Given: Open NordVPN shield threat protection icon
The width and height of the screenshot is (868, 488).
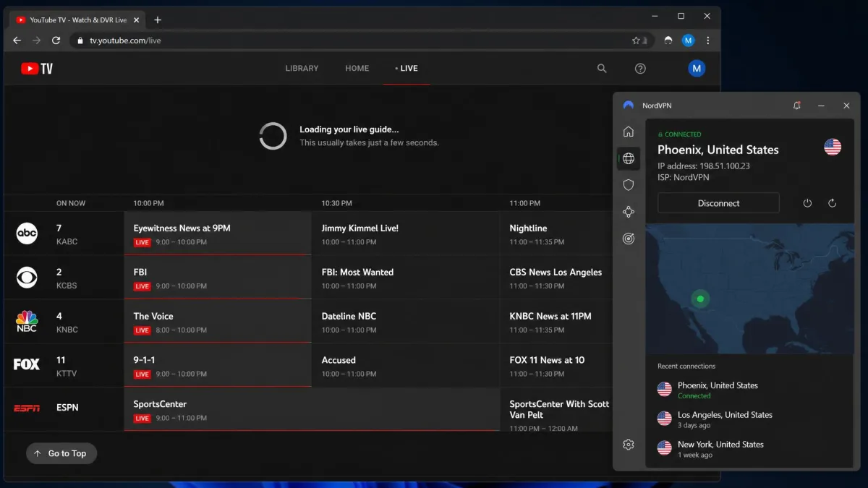Looking at the screenshot, I should (629, 185).
